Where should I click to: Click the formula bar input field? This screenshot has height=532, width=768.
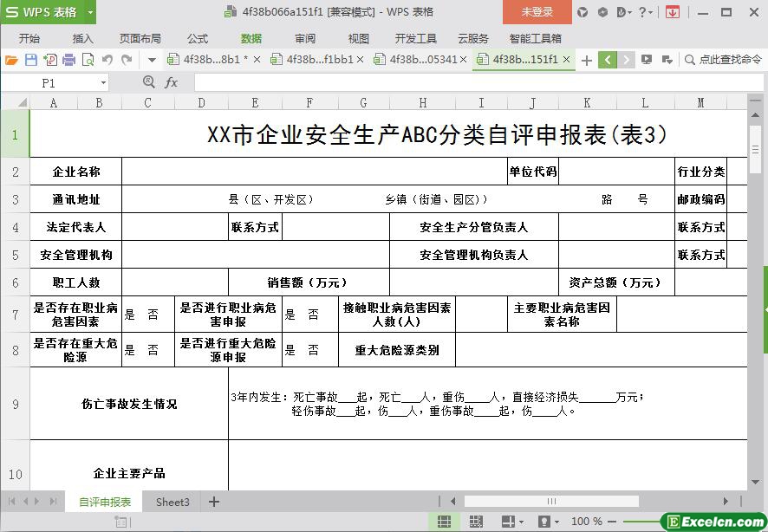tap(468, 82)
